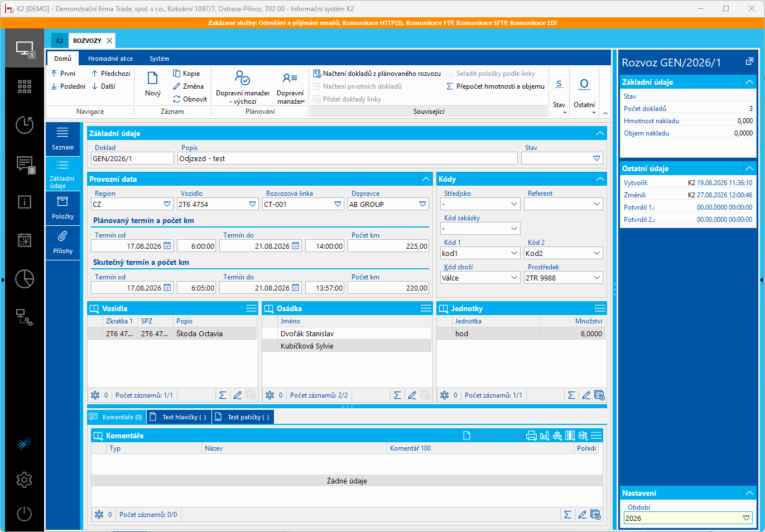This screenshot has height=532, width=765.
Task: Open Položky in the side panel
Action: pyautogui.click(x=62, y=208)
